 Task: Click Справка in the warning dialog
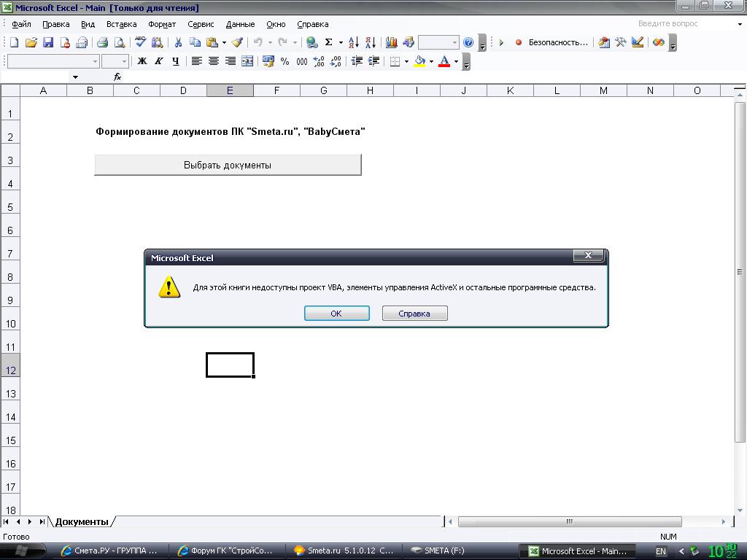tap(414, 314)
